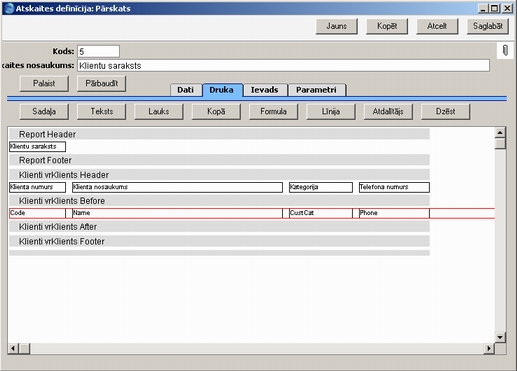Select the Druka tab
The height and width of the screenshot is (371, 517).
(x=222, y=90)
